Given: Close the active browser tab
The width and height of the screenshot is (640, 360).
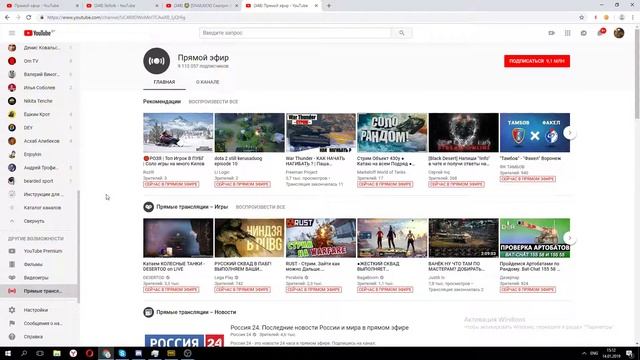Looking at the screenshot, I should pos(316,6).
